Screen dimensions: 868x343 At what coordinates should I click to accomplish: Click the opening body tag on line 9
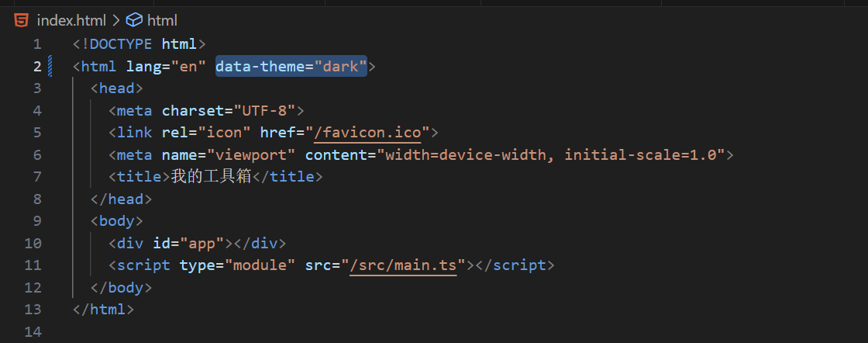(117, 221)
